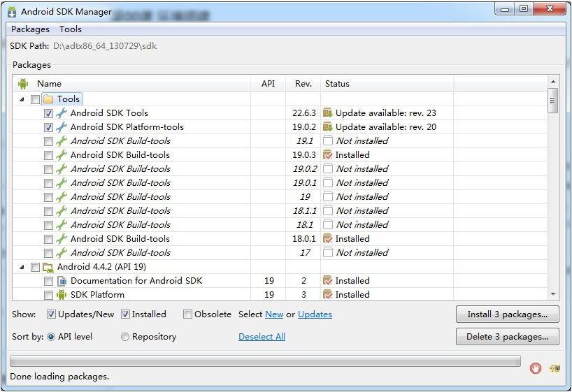This screenshot has height=392, width=572.
Task: Uncheck the Android SDK Platform-tools checkbox
Action: 48,127
